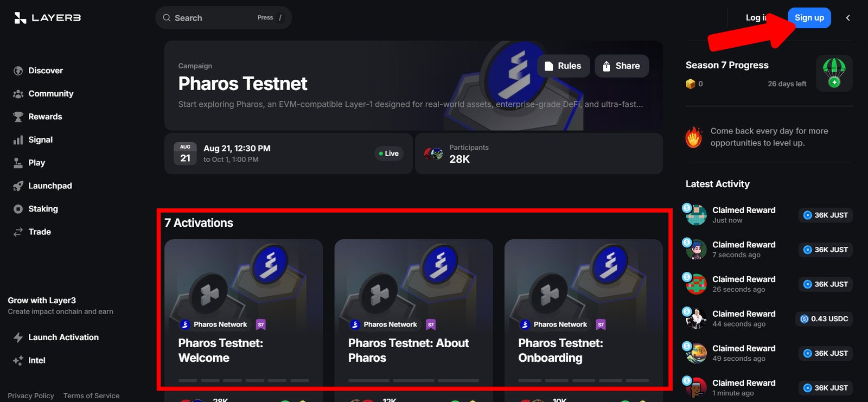This screenshot has width=868, height=402.
Task: Click the Launchpad rocket icon
Action: coord(18,186)
